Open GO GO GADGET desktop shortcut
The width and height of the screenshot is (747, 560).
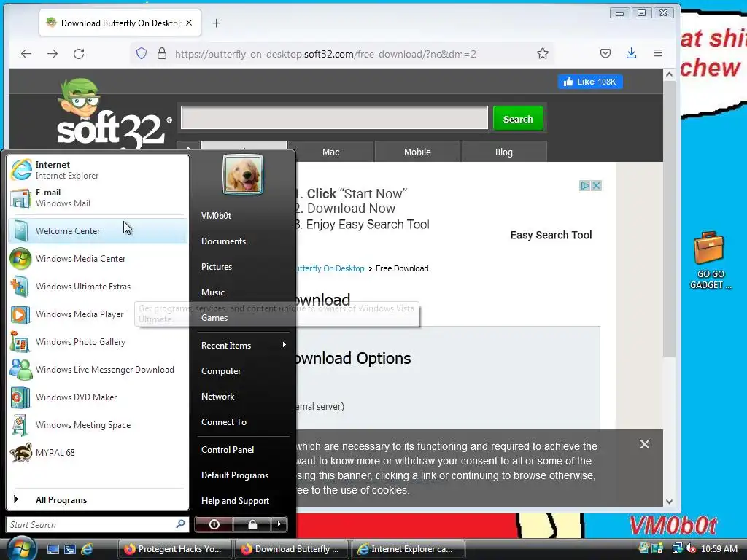710,260
